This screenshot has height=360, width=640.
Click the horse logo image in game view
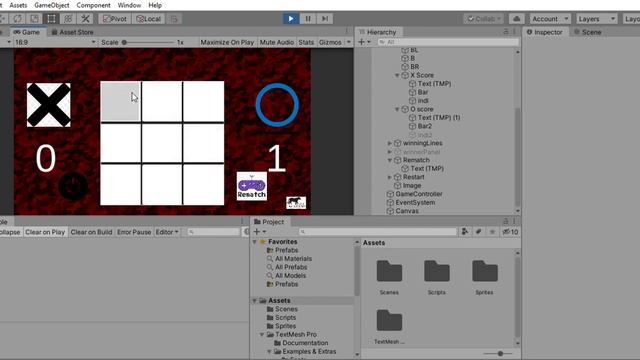(x=296, y=202)
